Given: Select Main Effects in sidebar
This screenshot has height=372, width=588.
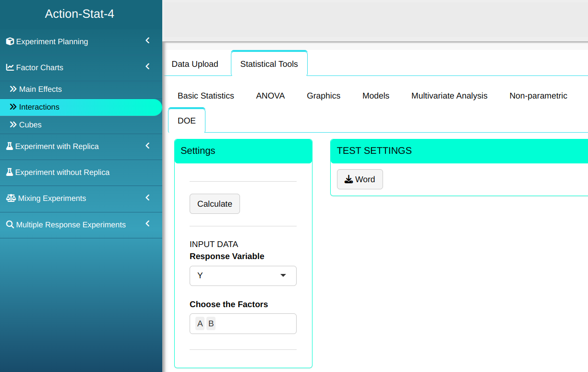Looking at the screenshot, I should click(40, 89).
